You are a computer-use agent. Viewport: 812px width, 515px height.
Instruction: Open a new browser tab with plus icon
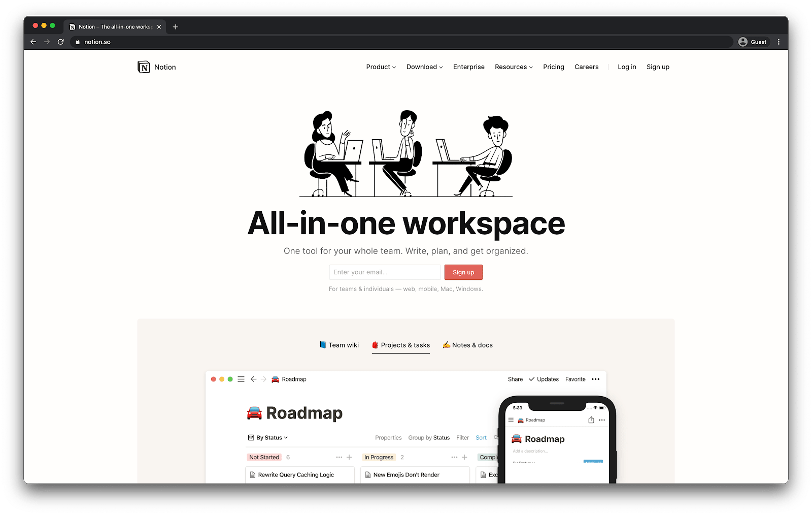(175, 27)
